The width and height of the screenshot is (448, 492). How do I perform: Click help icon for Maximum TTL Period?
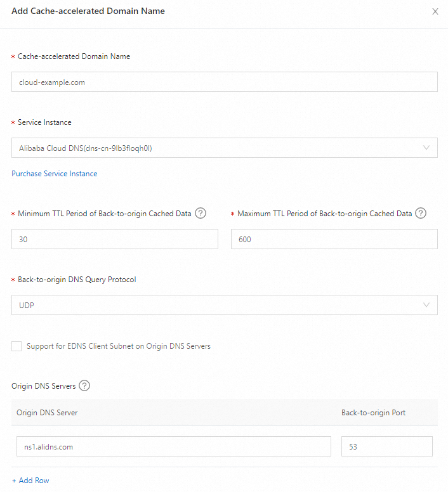point(420,213)
